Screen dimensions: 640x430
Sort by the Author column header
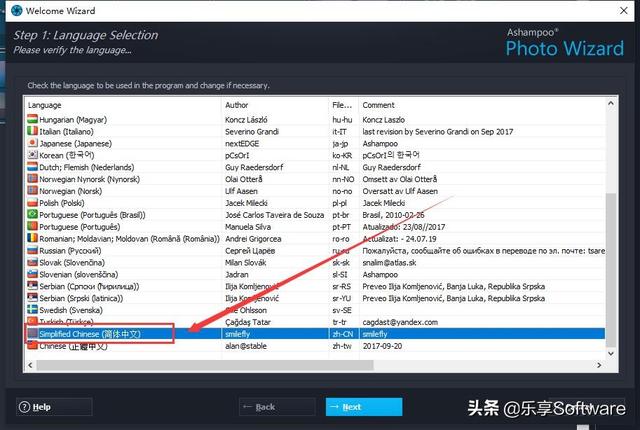(x=275, y=105)
